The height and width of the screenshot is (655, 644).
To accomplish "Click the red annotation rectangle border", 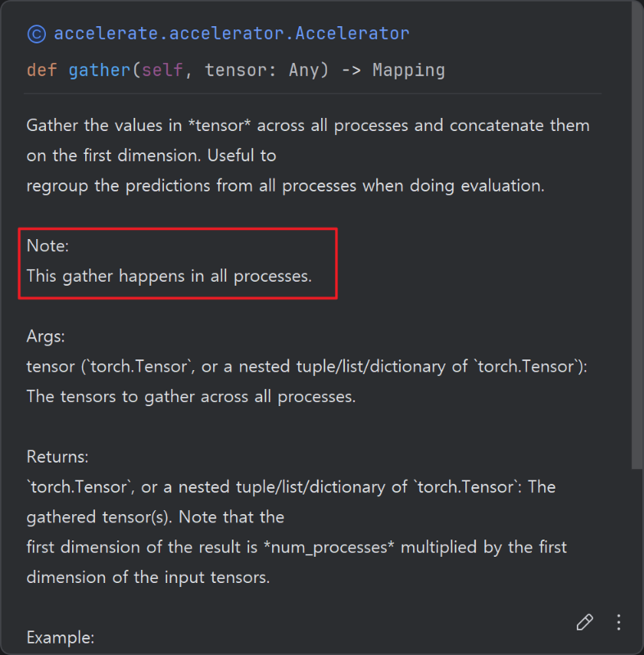I will pos(177,227).
